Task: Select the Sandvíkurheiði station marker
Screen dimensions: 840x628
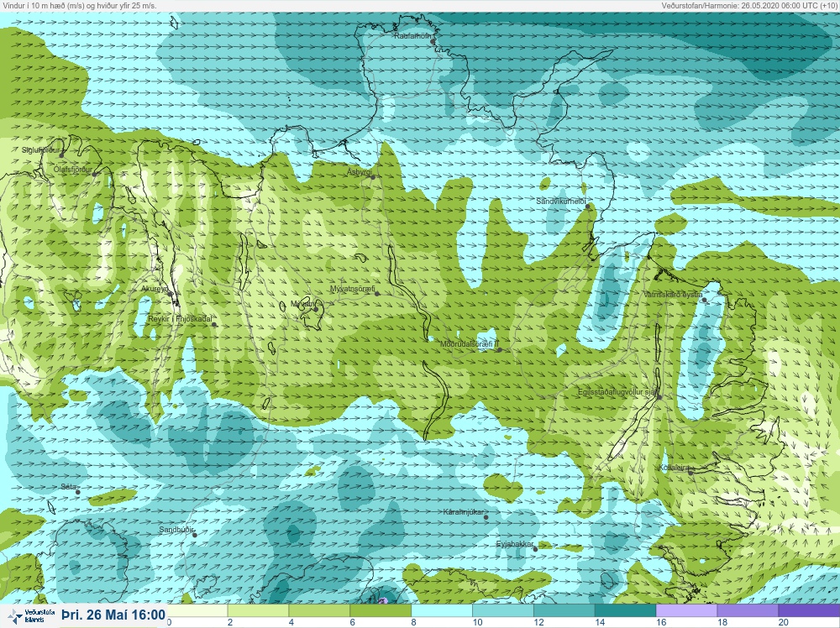Action: (x=587, y=207)
